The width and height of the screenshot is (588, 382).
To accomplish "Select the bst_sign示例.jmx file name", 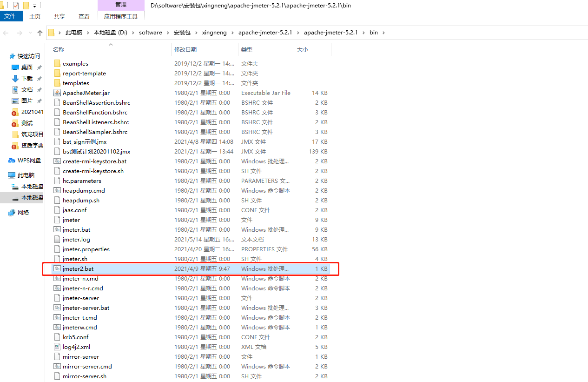I will (x=85, y=141).
